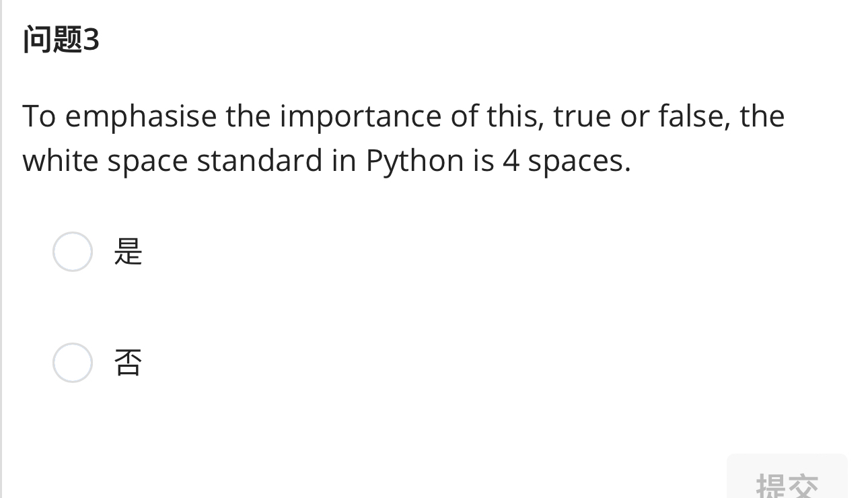Click the phrase '4 spaces' in question
The image size is (868, 498).
point(564,160)
